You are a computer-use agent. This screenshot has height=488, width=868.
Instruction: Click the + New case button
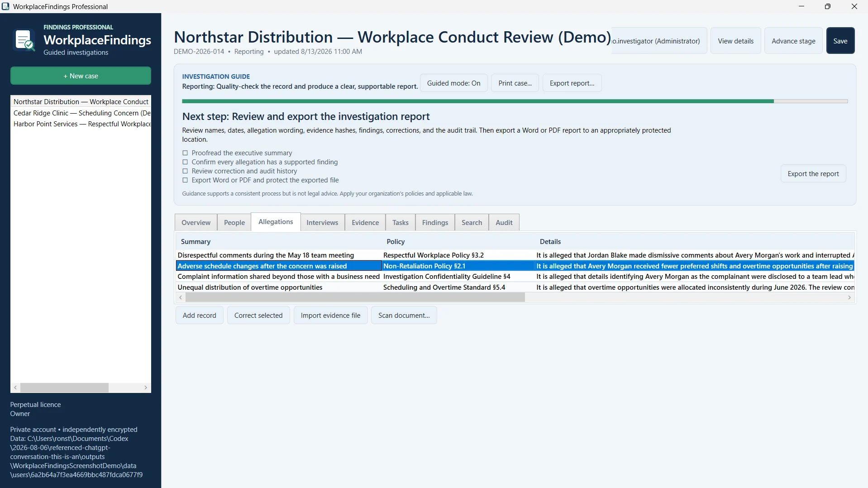[x=81, y=76]
